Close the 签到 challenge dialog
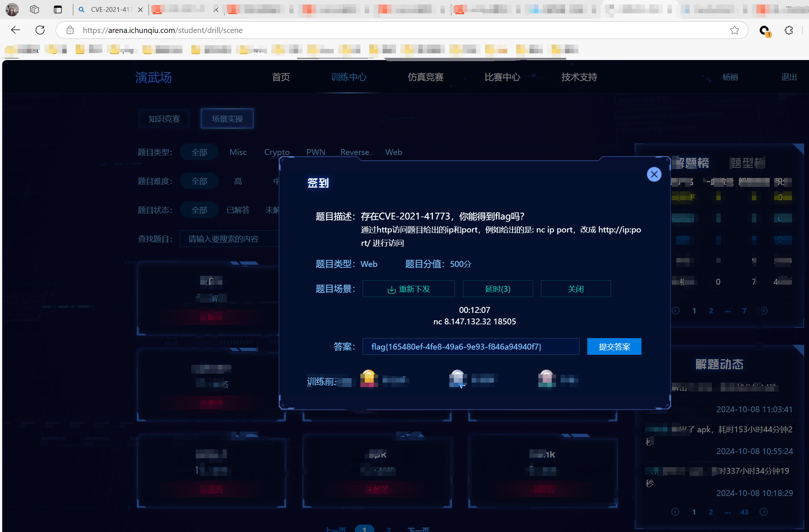 654,174
